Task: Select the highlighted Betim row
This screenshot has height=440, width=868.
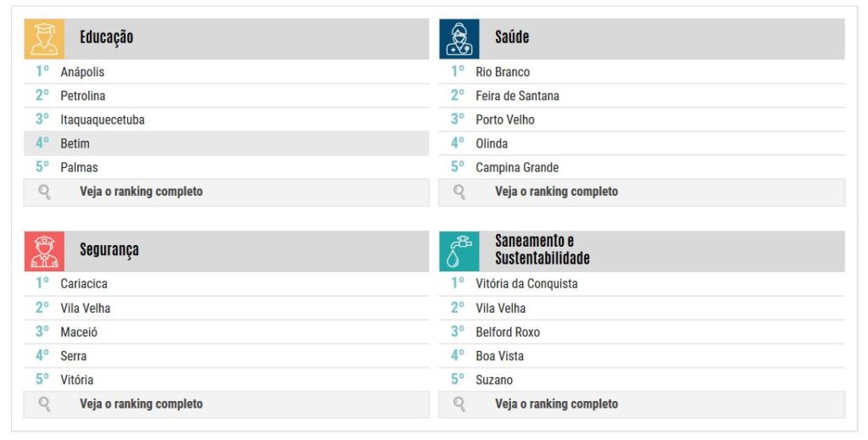Action: tap(226, 143)
